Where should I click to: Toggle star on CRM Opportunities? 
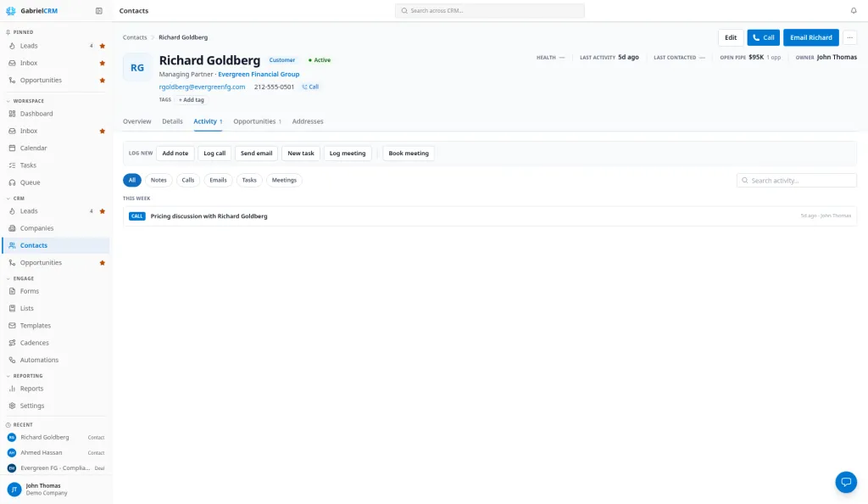point(103,262)
